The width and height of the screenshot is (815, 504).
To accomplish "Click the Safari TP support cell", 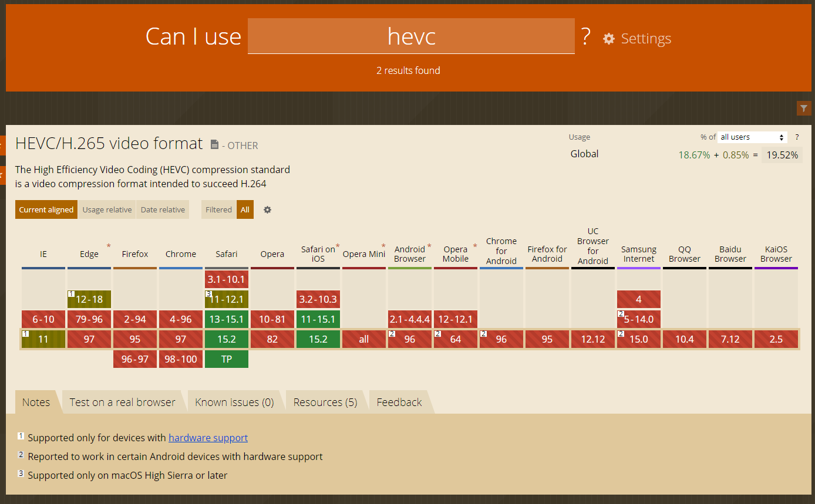I will pos(227,358).
